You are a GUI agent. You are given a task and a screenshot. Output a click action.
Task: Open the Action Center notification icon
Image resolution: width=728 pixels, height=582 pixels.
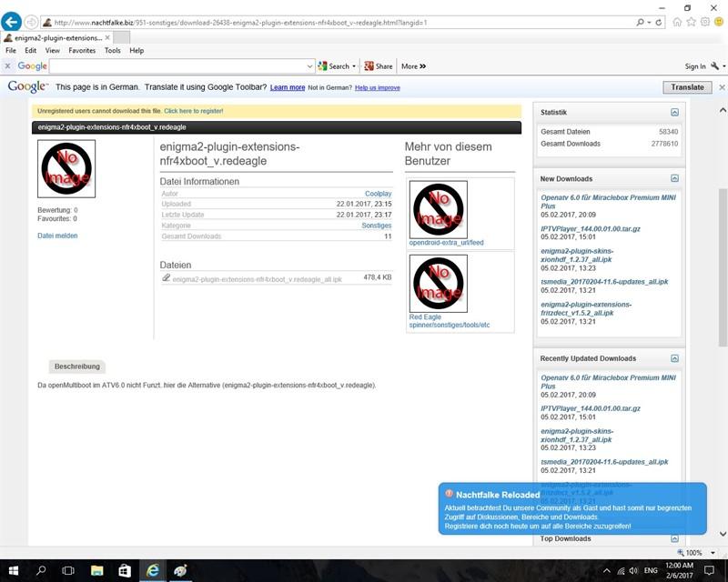click(709, 570)
